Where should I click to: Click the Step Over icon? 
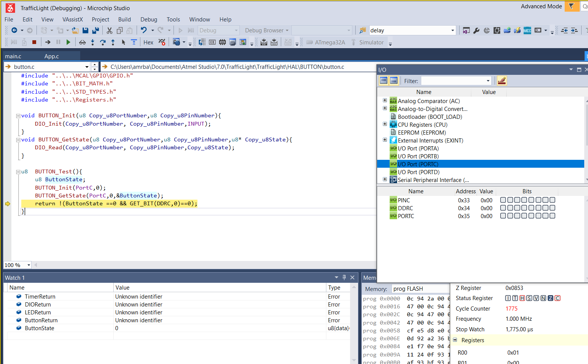(x=103, y=42)
